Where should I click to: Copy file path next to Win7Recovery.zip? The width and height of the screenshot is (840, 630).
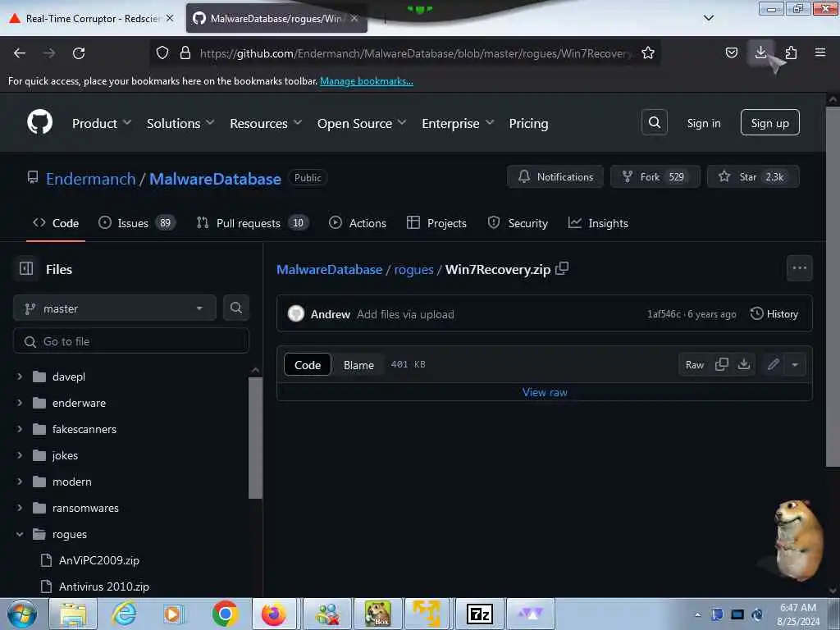point(562,268)
